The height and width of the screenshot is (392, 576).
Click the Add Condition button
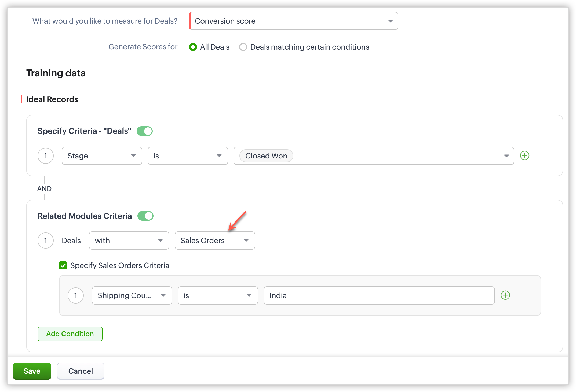pos(70,334)
